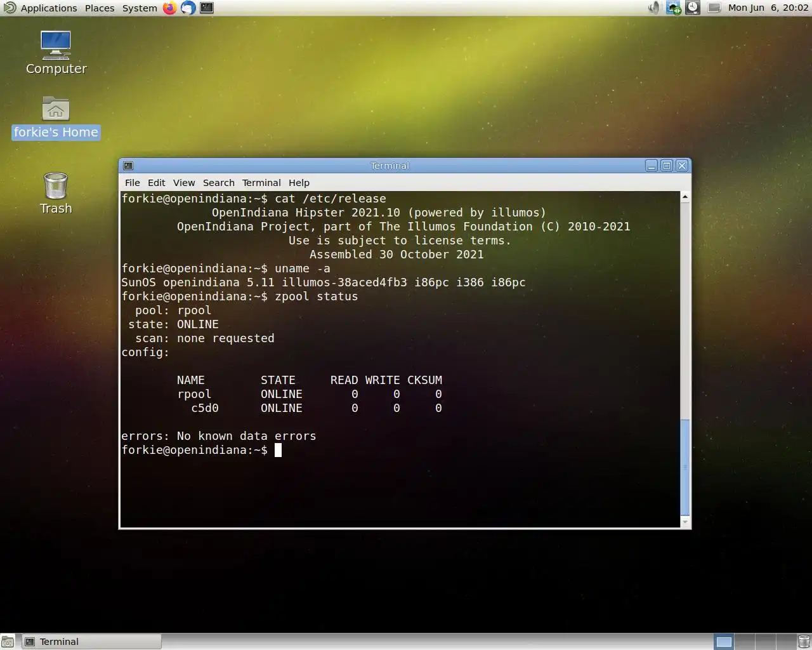
Task: Click the terminal scrollbar up arrow
Action: [x=685, y=197]
